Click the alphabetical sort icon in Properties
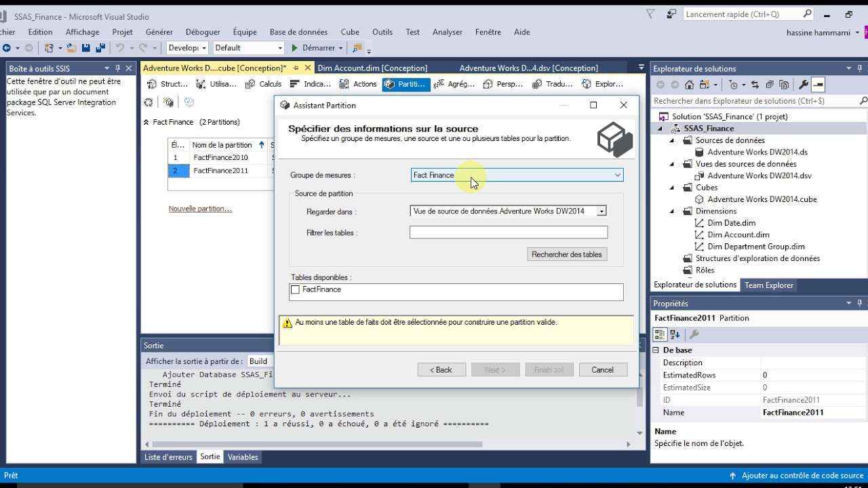 click(x=675, y=334)
